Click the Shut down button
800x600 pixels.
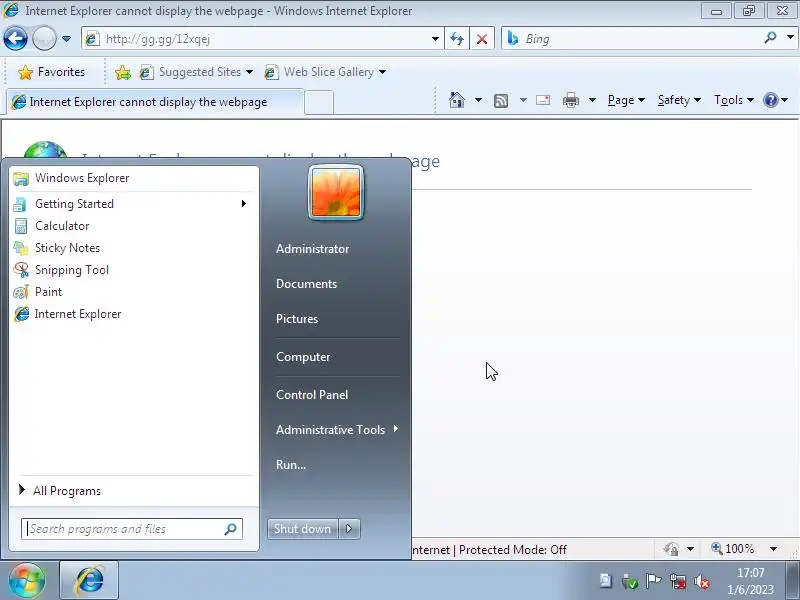pyautogui.click(x=302, y=529)
